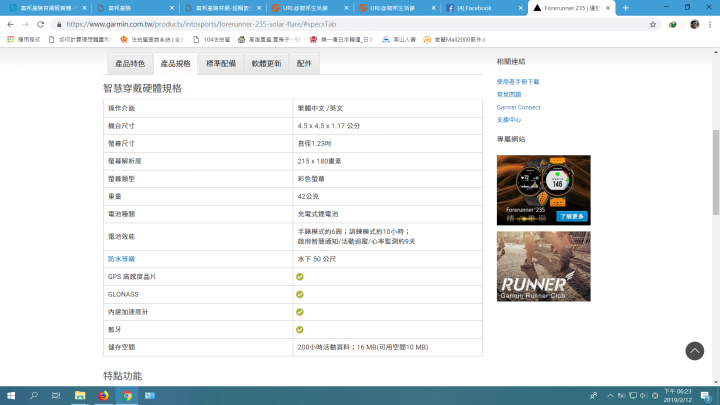Click the address bar URL field
Viewport: 720px width, 405px height.
coord(354,24)
